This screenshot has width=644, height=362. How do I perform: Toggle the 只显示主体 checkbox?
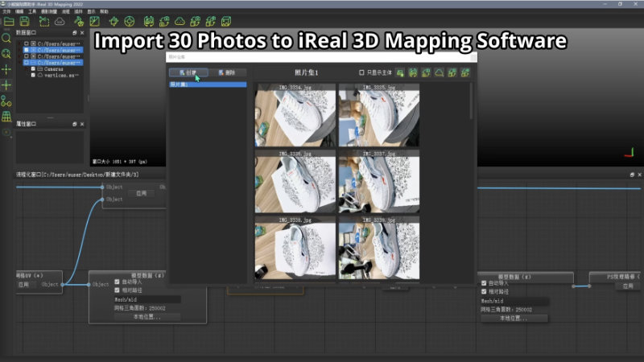click(361, 72)
